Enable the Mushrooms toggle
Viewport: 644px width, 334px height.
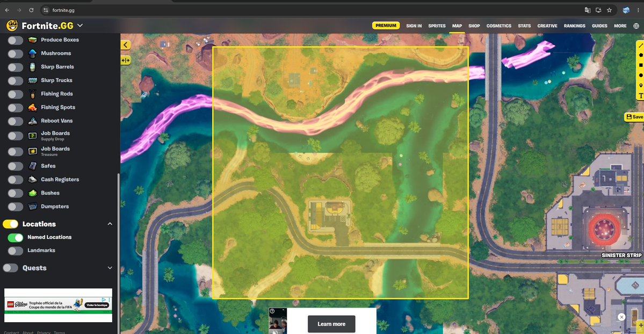15,53
